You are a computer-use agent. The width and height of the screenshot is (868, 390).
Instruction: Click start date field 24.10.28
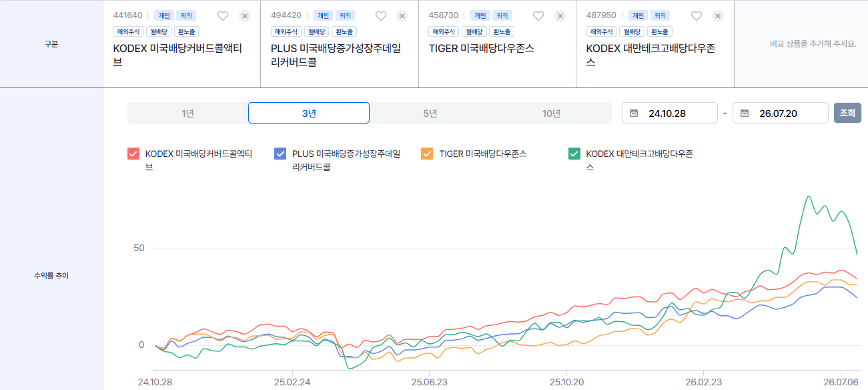tap(670, 113)
